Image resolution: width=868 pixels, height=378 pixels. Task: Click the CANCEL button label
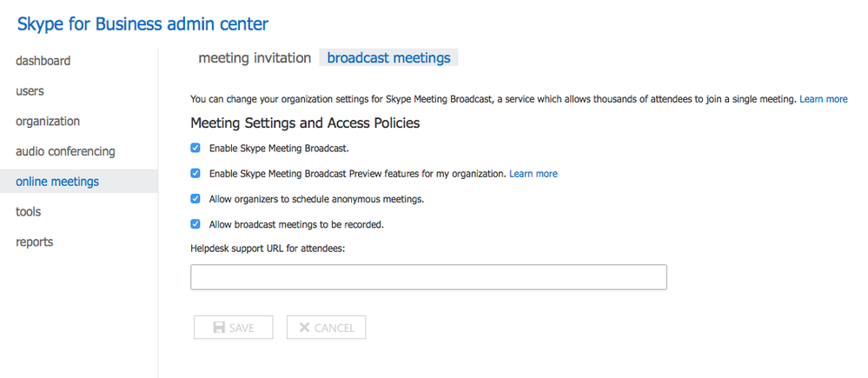(335, 328)
